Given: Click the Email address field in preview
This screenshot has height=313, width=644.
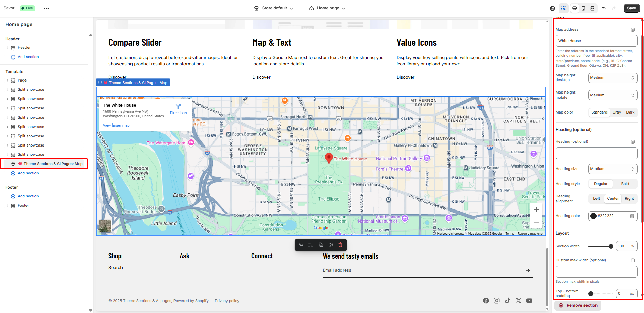Looking at the screenshot, I should 423,270.
